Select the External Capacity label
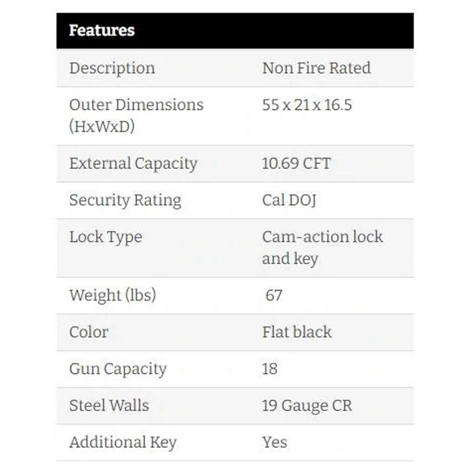Image resolution: width=476 pixels, height=476 pixels. pos(133,164)
